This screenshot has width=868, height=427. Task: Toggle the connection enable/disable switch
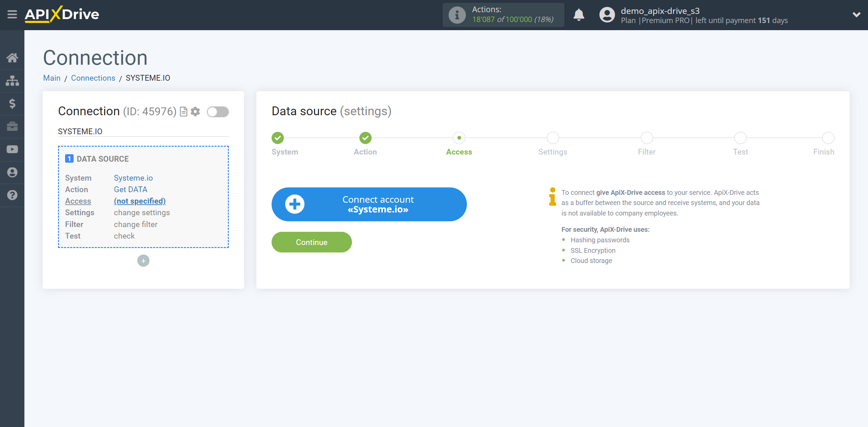(218, 112)
